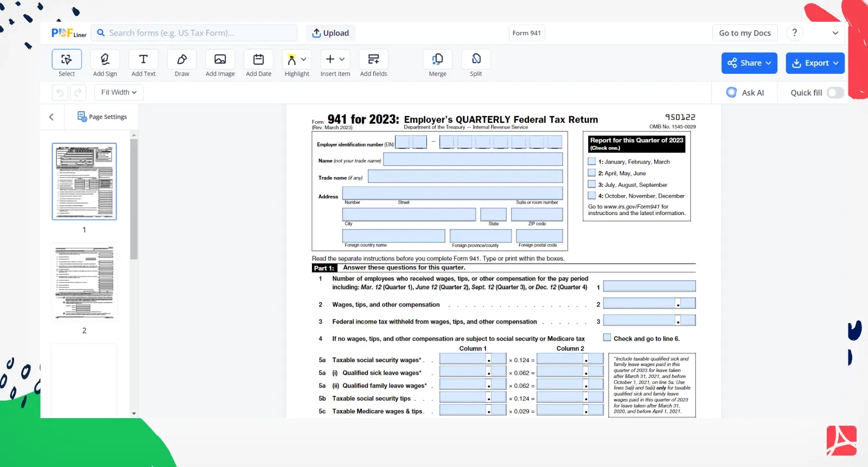The width and height of the screenshot is (868, 467).
Task: Click the Address number and street field
Action: point(452,193)
